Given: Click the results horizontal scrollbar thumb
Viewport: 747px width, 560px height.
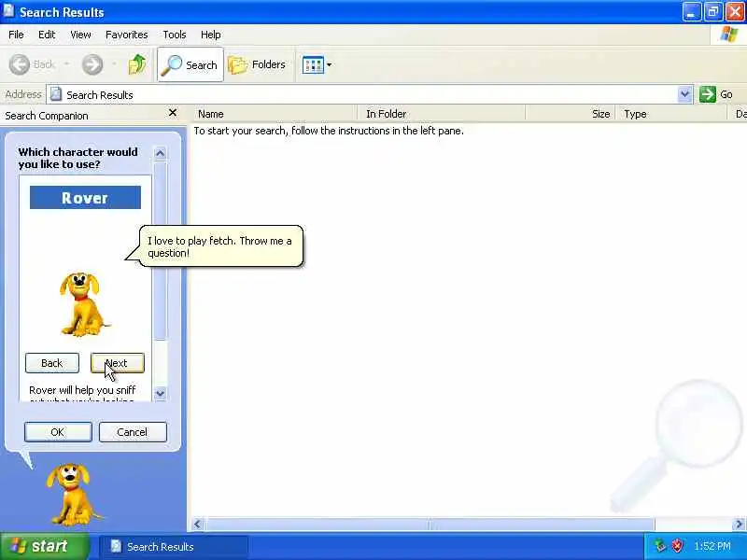Looking at the screenshot, I should tap(430, 525).
